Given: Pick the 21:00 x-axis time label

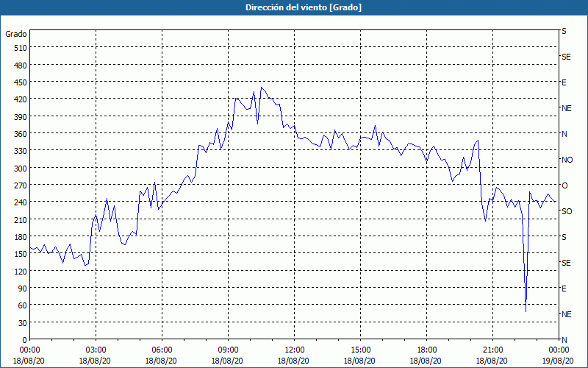Looking at the screenshot, I should [492, 350].
